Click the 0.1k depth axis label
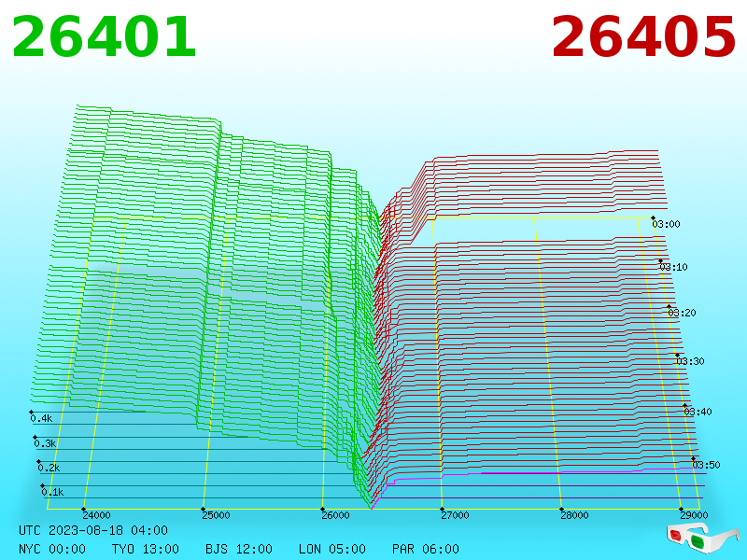 point(53,493)
